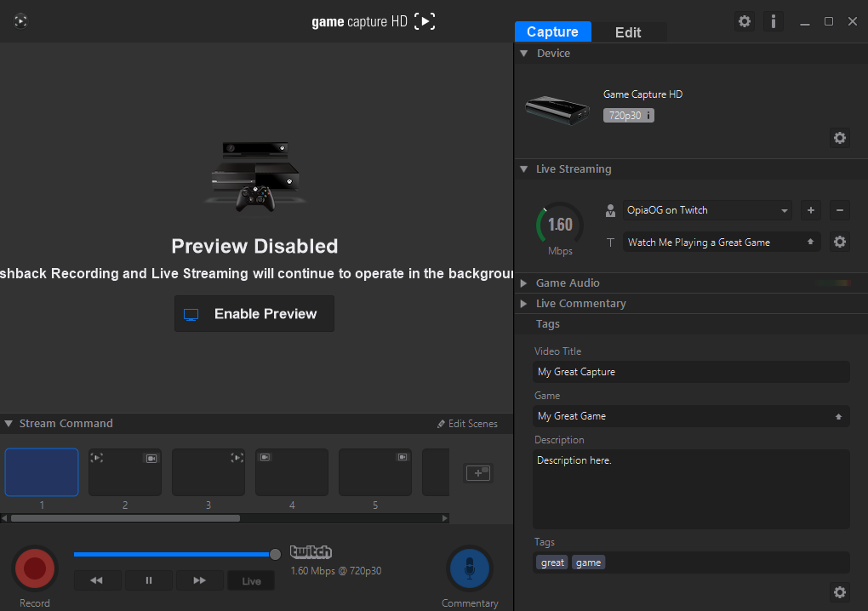The width and height of the screenshot is (868, 611).
Task: Add a streaming account with plus button
Action: [811, 210]
